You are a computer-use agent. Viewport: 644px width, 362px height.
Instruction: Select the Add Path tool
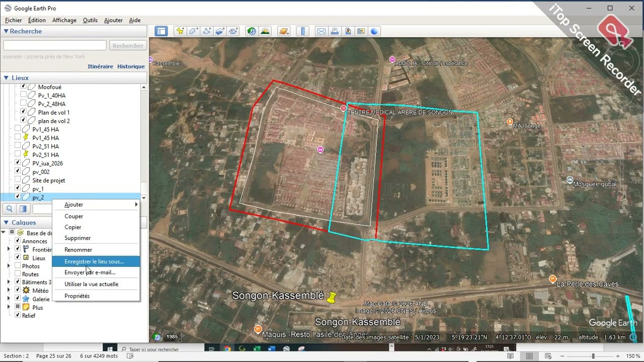[207, 31]
